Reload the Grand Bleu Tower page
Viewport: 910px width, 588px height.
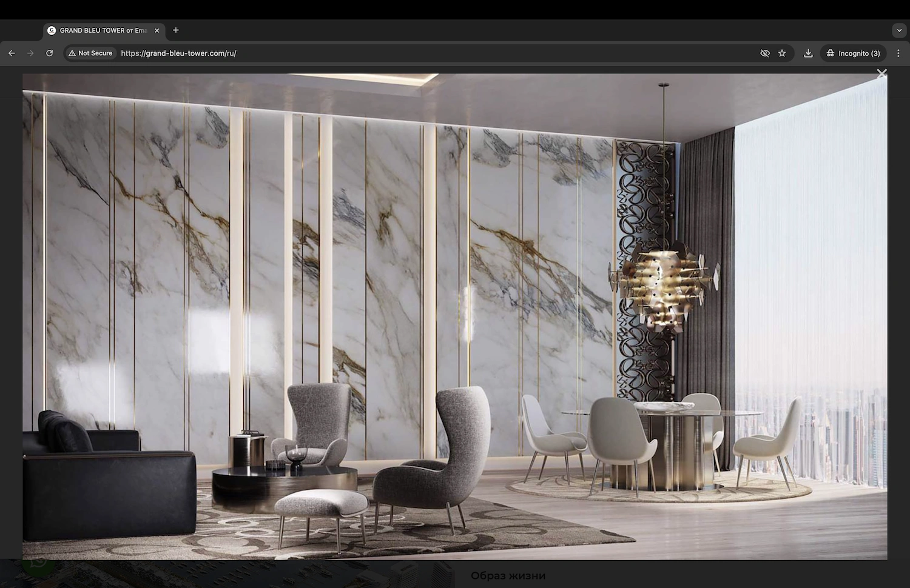[50, 53]
